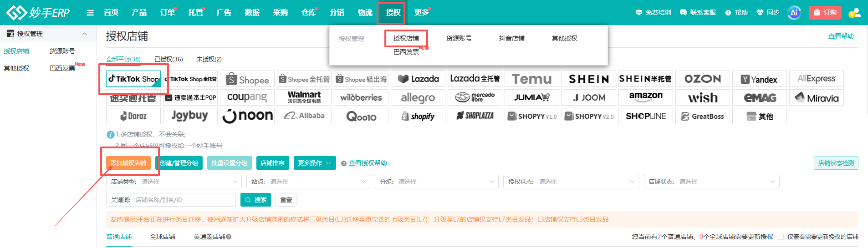Open 巴西发票 in the left sidebar
Image resolution: width=868 pixels, height=248 pixels.
(x=62, y=68)
